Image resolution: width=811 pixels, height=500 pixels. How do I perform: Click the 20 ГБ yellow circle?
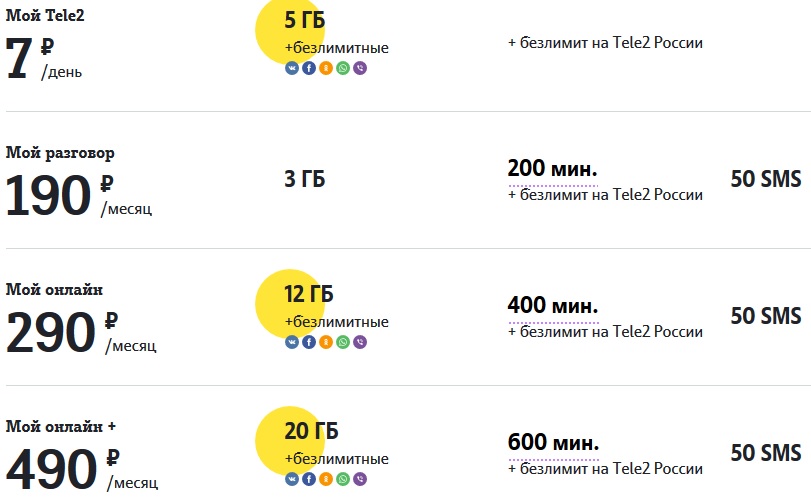coord(290,441)
